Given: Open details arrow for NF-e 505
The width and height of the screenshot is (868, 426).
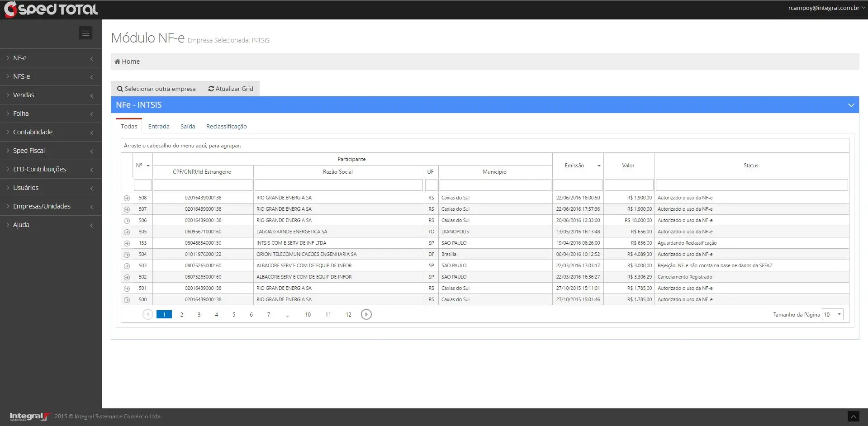Looking at the screenshot, I should tap(127, 232).
